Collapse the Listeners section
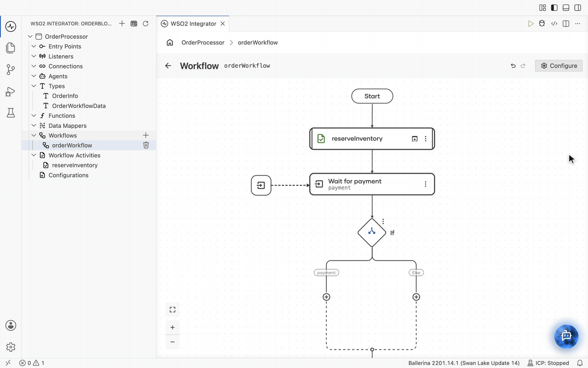588x368 pixels. [x=34, y=56]
